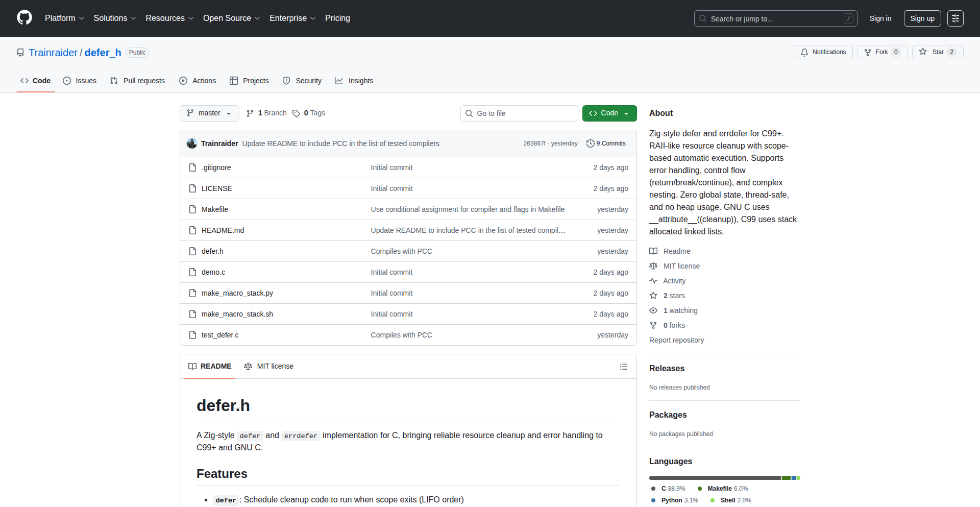Expand the Enterprise menu
This screenshot has height=507, width=980.
click(292, 18)
